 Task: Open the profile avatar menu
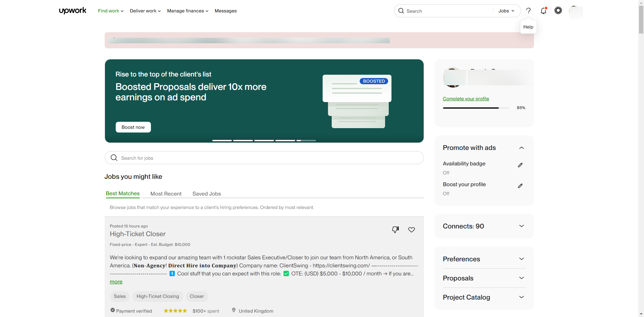pyautogui.click(x=576, y=12)
